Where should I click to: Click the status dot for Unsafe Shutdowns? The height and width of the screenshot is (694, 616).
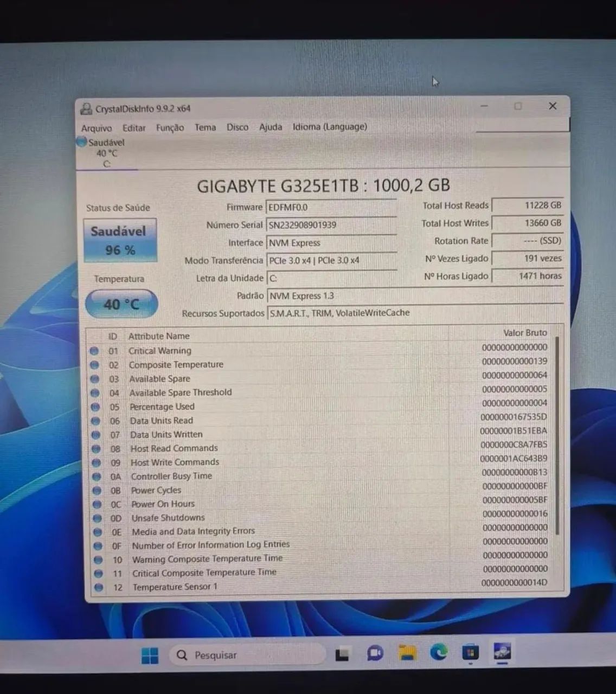(98, 518)
